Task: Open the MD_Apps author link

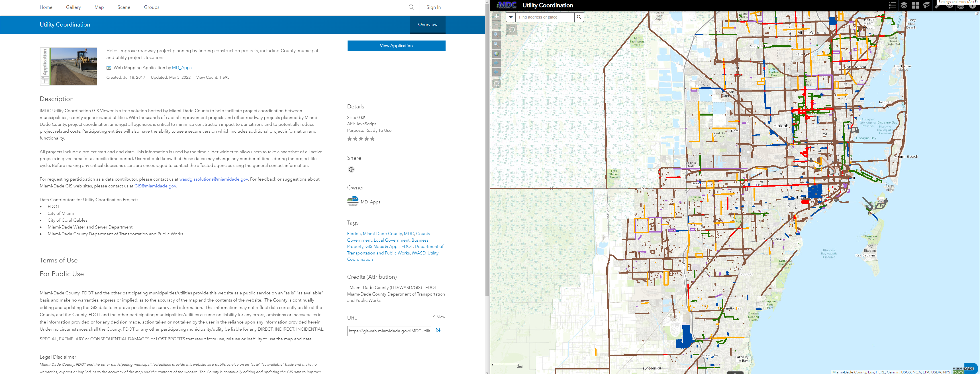Action: tap(181, 68)
